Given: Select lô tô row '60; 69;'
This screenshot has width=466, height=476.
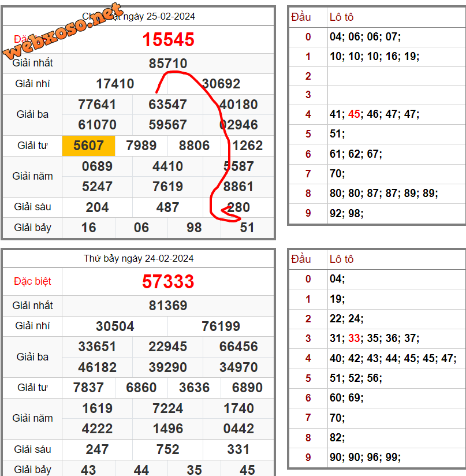Looking at the screenshot, I should click(x=346, y=397).
